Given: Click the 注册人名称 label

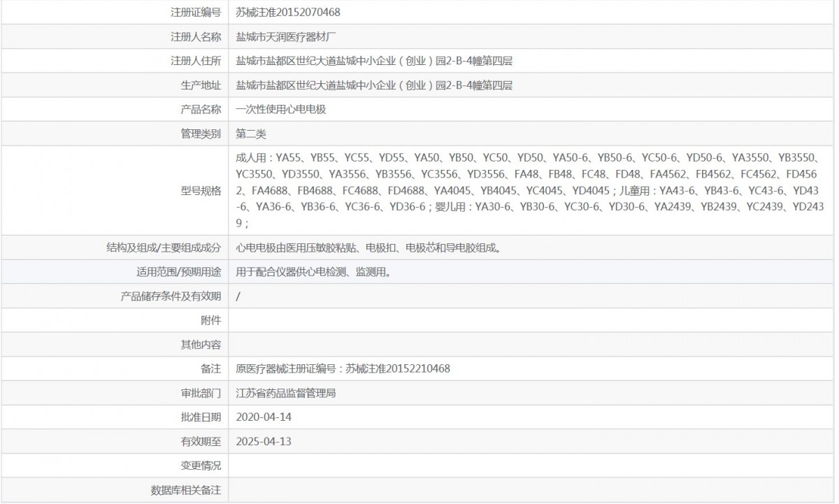Looking at the screenshot, I should [196, 36].
